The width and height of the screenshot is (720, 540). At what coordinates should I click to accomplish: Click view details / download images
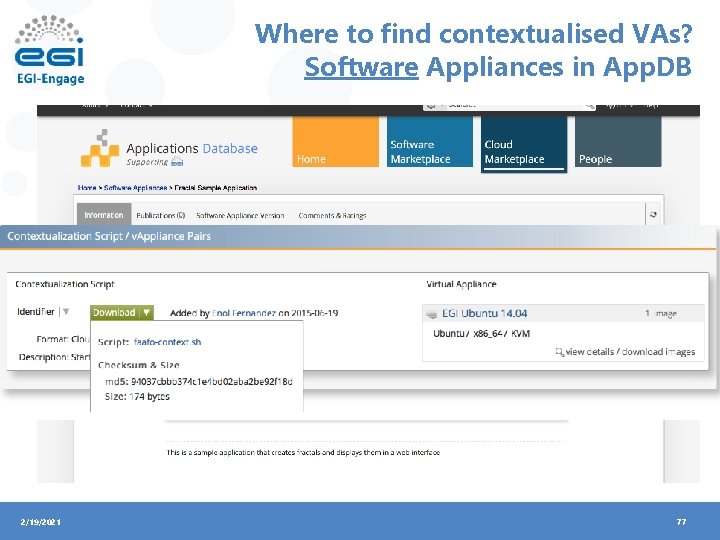[x=630, y=351]
